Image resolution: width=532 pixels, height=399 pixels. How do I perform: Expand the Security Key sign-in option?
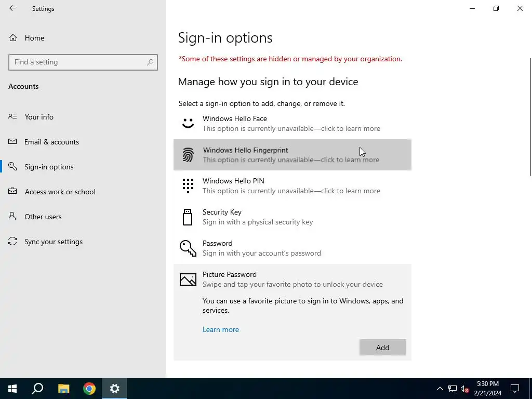292,217
